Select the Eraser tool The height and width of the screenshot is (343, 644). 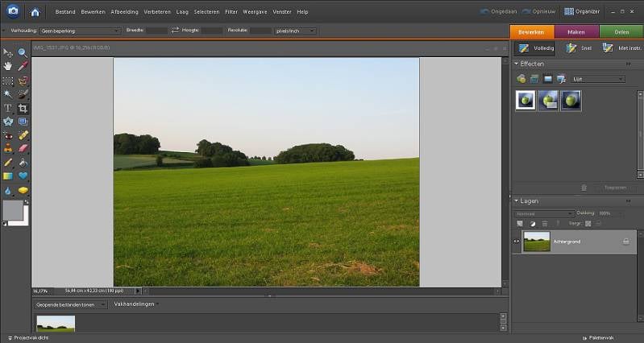click(x=23, y=149)
